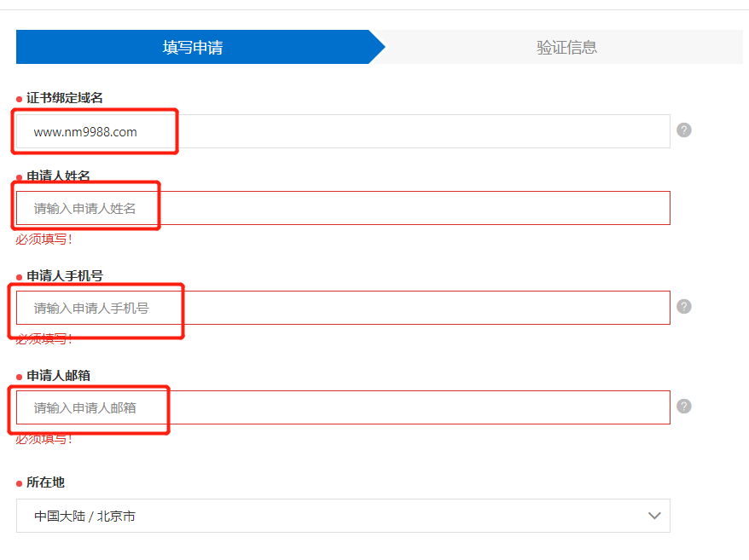This screenshot has width=749, height=560.
Task: Click the 所在地 label text
Action: (x=45, y=482)
